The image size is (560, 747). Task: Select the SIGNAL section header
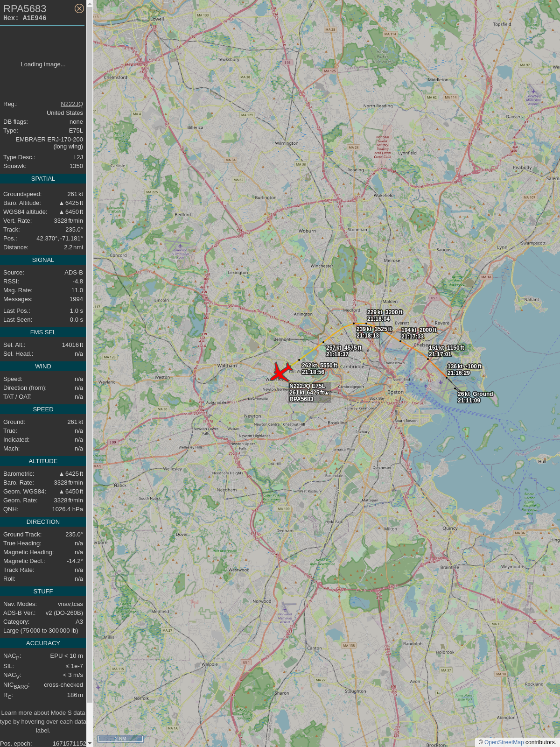[x=43, y=260]
